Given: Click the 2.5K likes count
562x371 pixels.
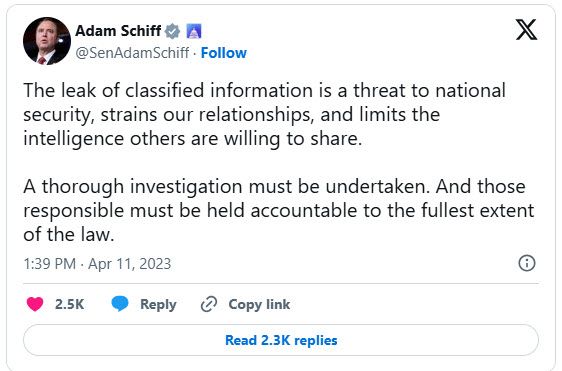Looking at the screenshot, I should 70,304.
